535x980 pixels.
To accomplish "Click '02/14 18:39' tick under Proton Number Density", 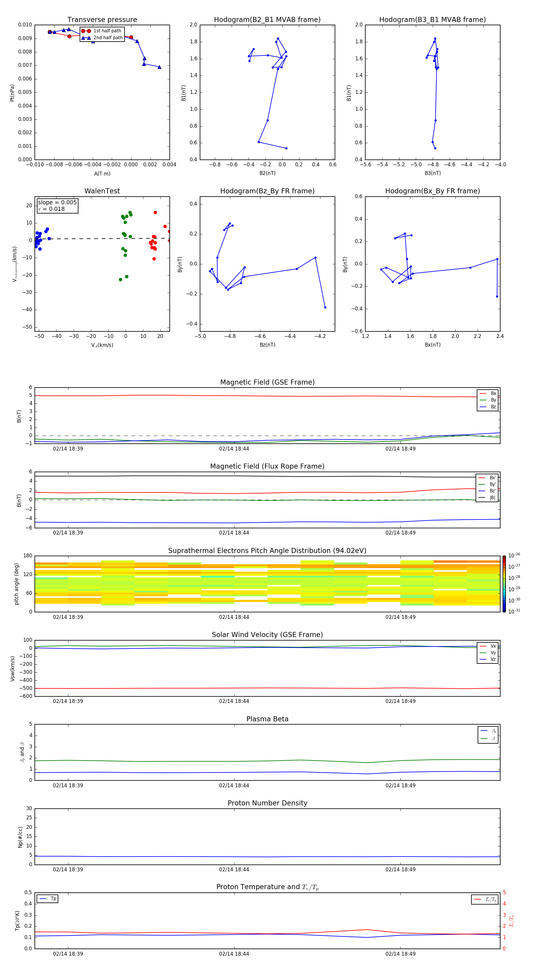I will (68, 870).
